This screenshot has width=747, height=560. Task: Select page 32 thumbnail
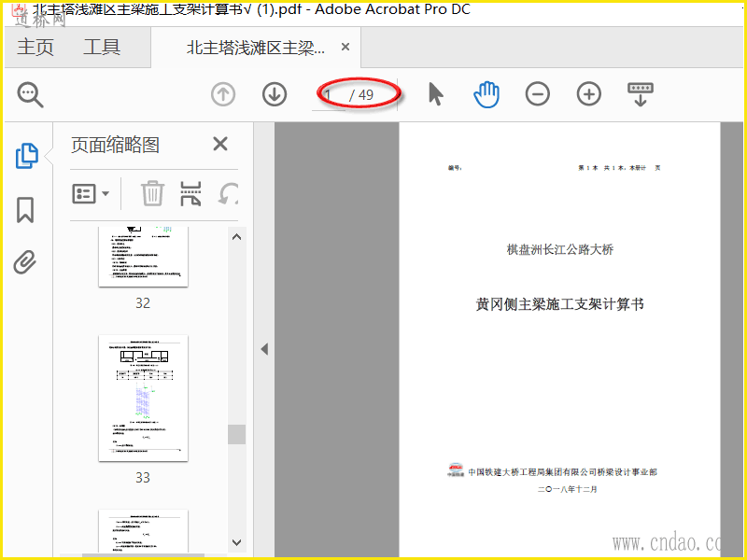coord(143,257)
